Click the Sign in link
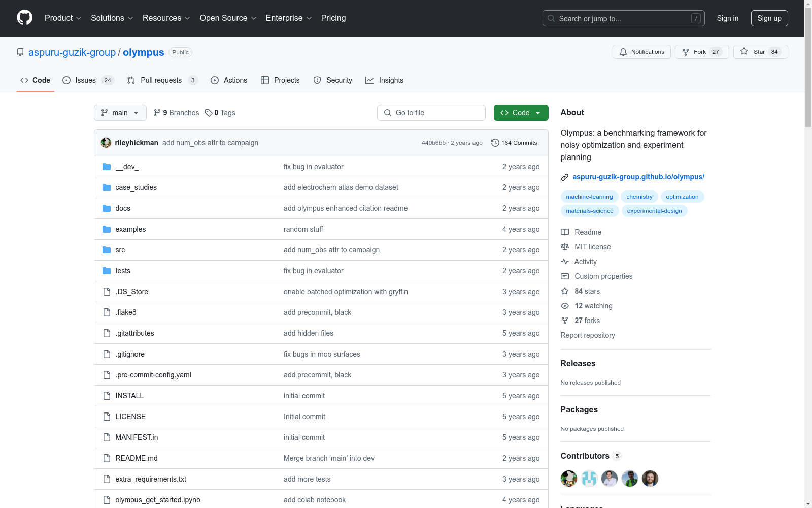The image size is (812, 508). pos(728,18)
